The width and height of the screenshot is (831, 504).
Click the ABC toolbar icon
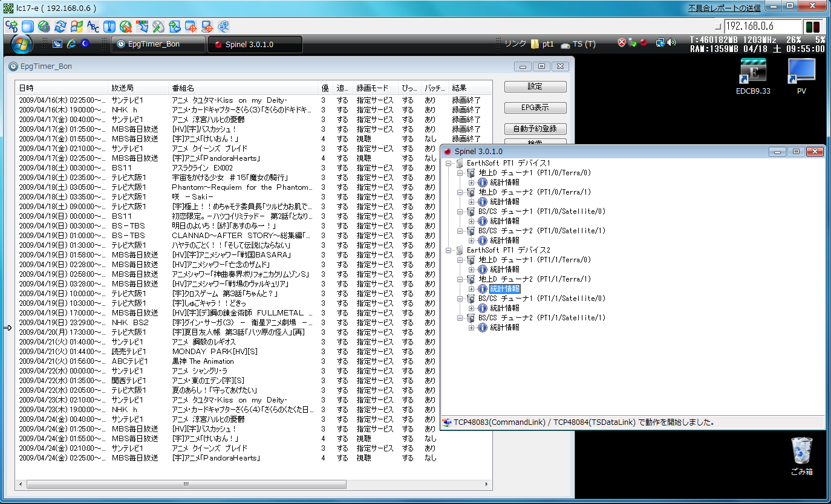[93, 27]
